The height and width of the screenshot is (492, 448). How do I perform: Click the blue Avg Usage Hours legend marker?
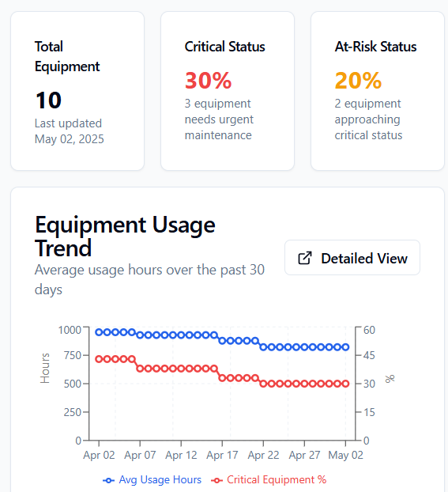(108, 480)
